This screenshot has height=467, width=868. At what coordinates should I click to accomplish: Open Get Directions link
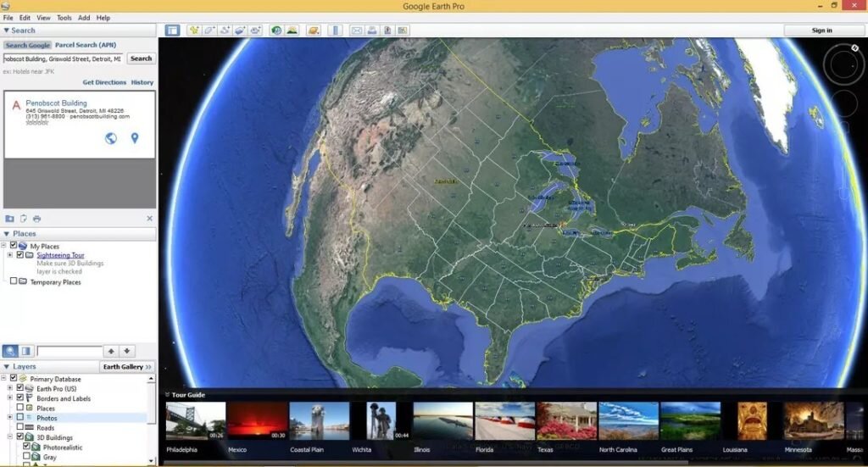tap(104, 82)
